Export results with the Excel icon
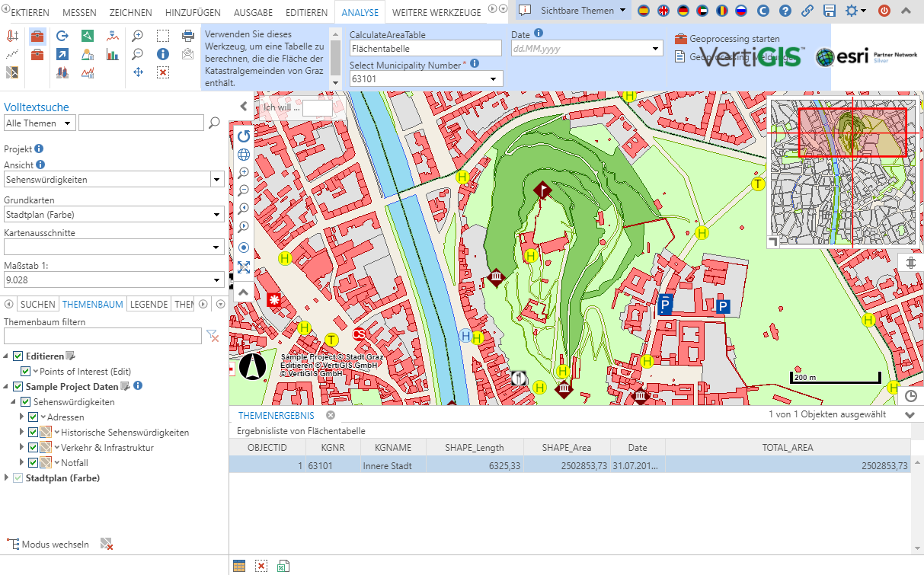This screenshot has width=924, height=575. coord(283,566)
